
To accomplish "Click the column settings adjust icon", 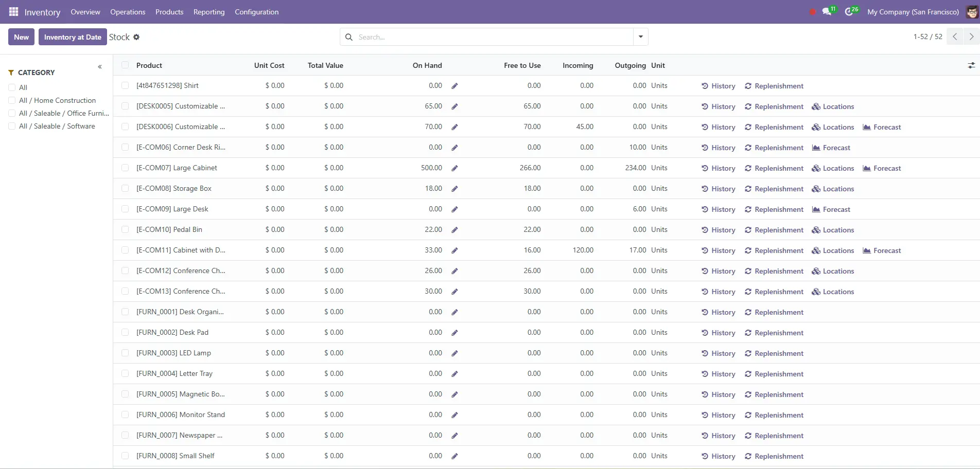I will [x=971, y=65].
